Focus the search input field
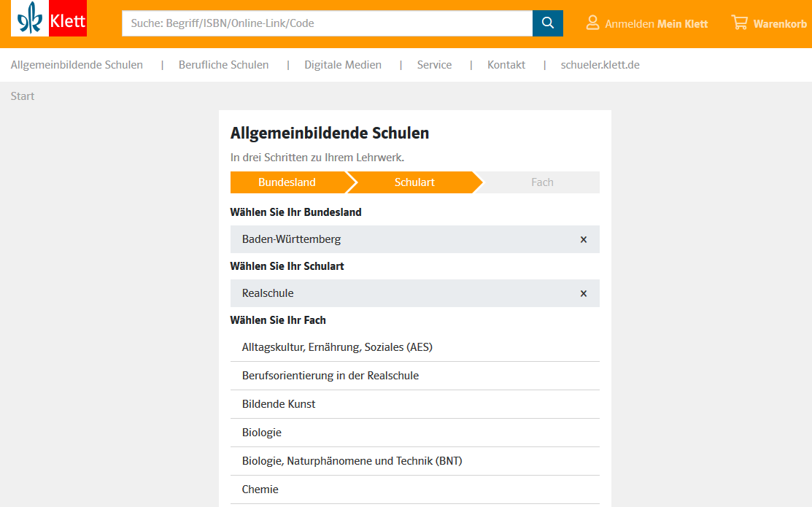Image resolution: width=812 pixels, height=507 pixels. point(327,23)
